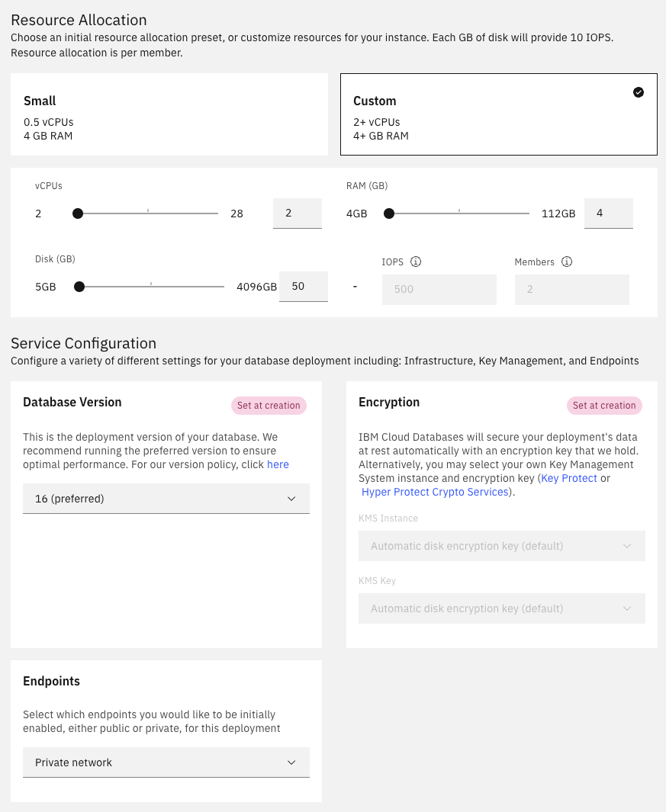666x812 pixels.
Task: Select the Custom resource preset
Action: (x=499, y=114)
